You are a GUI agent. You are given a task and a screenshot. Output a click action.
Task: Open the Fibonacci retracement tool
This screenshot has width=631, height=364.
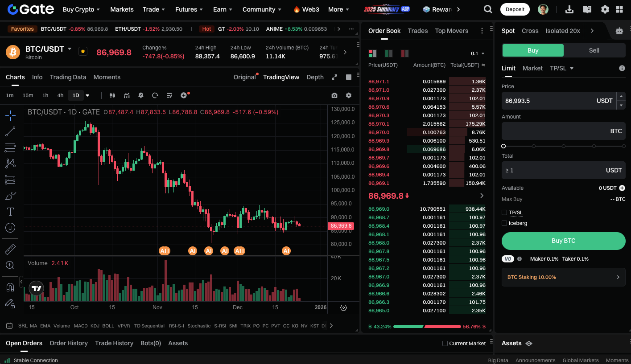coord(10,147)
